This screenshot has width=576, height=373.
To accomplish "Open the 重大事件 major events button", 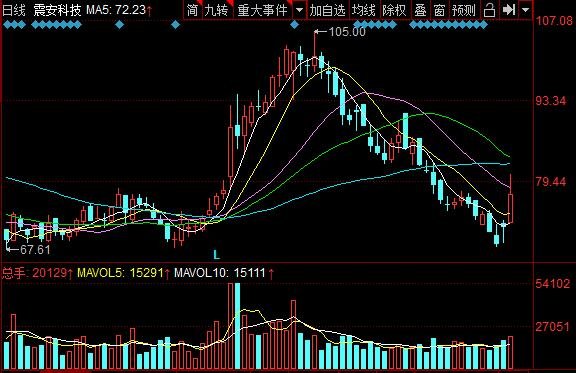I will (262, 10).
